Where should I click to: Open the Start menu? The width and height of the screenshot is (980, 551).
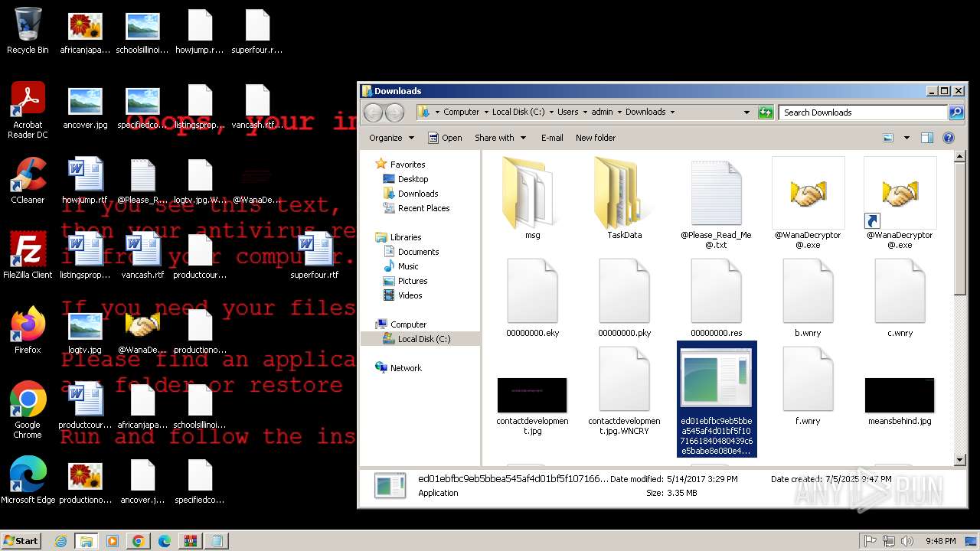point(21,540)
